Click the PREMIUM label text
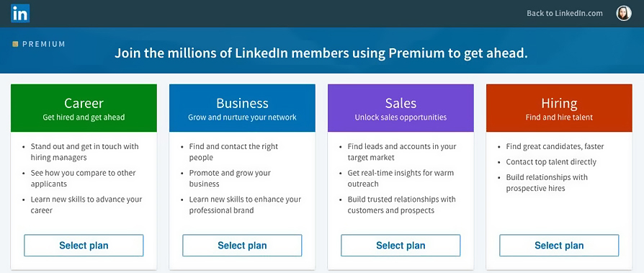The image size is (644, 273). coord(44,44)
